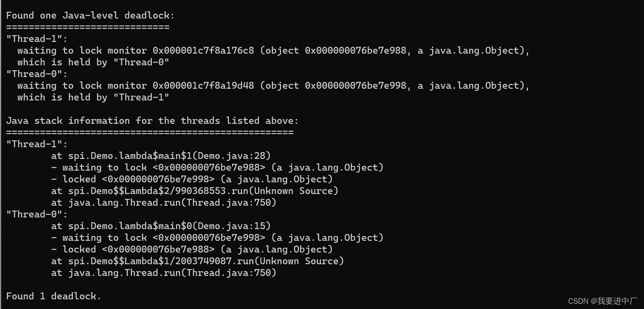This screenshot has height=309, width=644.
Task: Click the "Java stack information" heading line
Action: click(152, 121)
